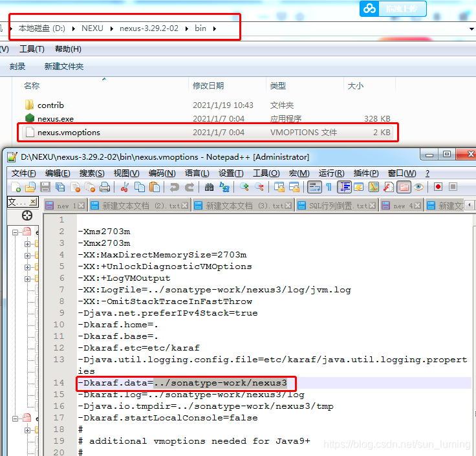Click the Copy toolbar icon
Viewport: 476px width, 456px height.
point(139,187)
